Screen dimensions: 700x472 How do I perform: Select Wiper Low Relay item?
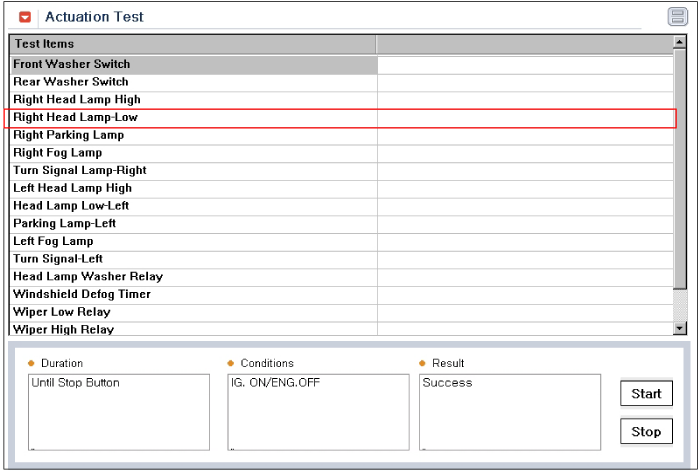click(342, 313)
